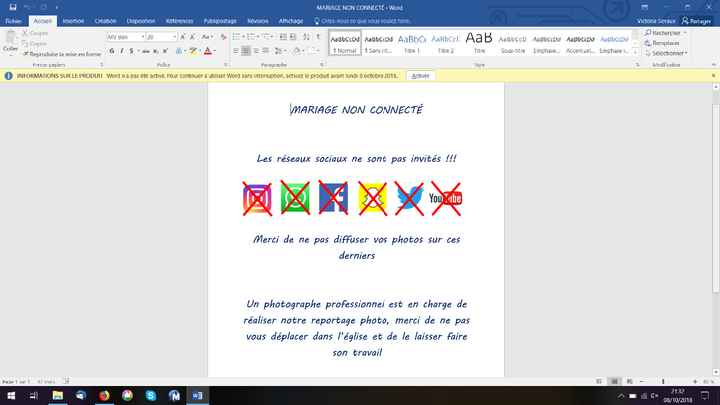
Task: Show paragraph marks pilcrow
Action: 318,37
